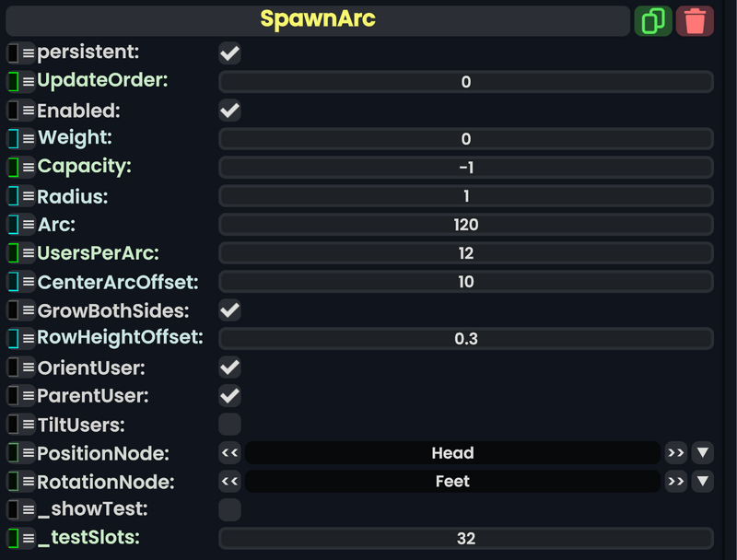Image resolution: width=737 pixels, height=560 pixels.
Task: Click the hamburger icon beside RowHeightOffset
Action: click(27, 339)
